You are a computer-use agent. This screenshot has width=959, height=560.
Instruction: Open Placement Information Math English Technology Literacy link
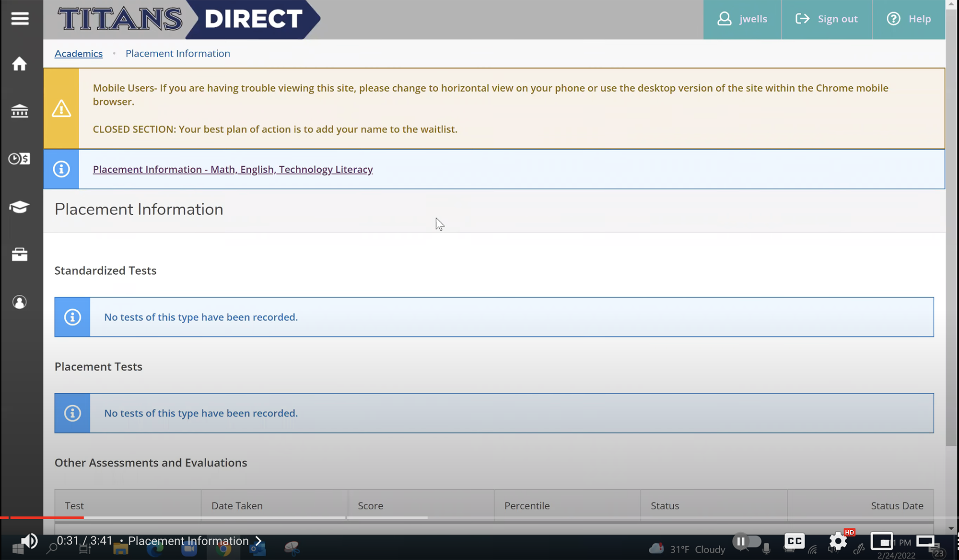233,169
